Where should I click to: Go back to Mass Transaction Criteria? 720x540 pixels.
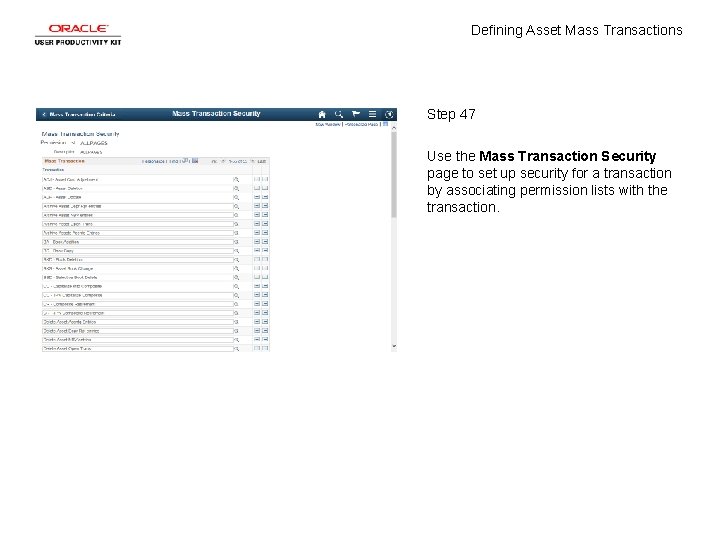(x=79, y=114)
